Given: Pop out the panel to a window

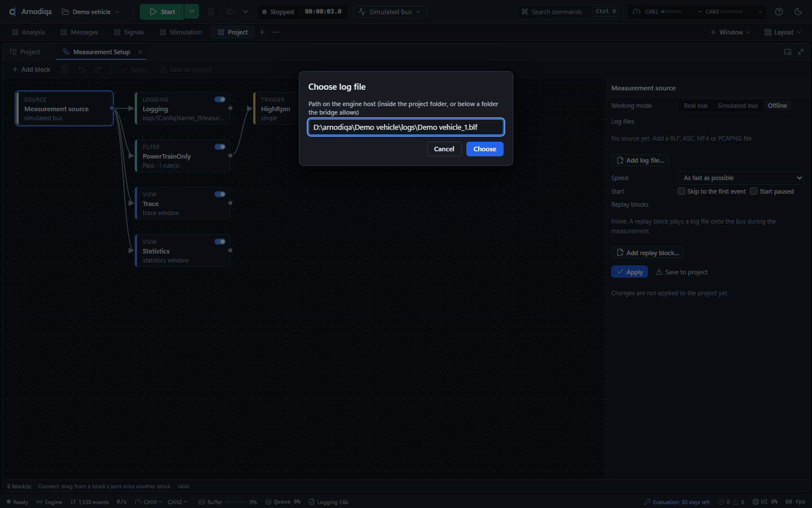Looking at the screenshot, I should point(788,52).
